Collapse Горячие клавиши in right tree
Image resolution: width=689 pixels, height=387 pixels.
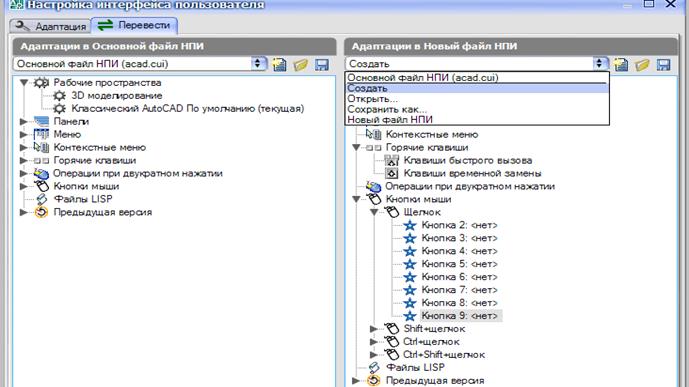pyautogui.click(x=356, y=148)
